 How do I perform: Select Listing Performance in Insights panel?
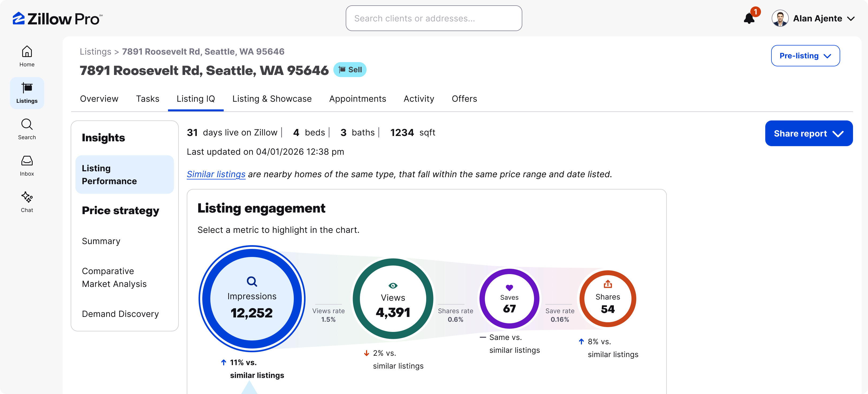pos(125,175)
